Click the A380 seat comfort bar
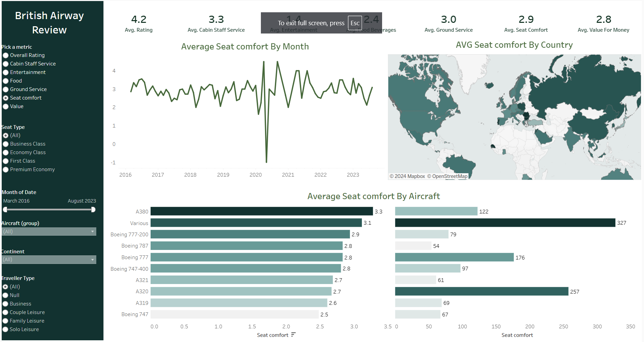The height and width of the screenshot is (342, 644). 262,211
